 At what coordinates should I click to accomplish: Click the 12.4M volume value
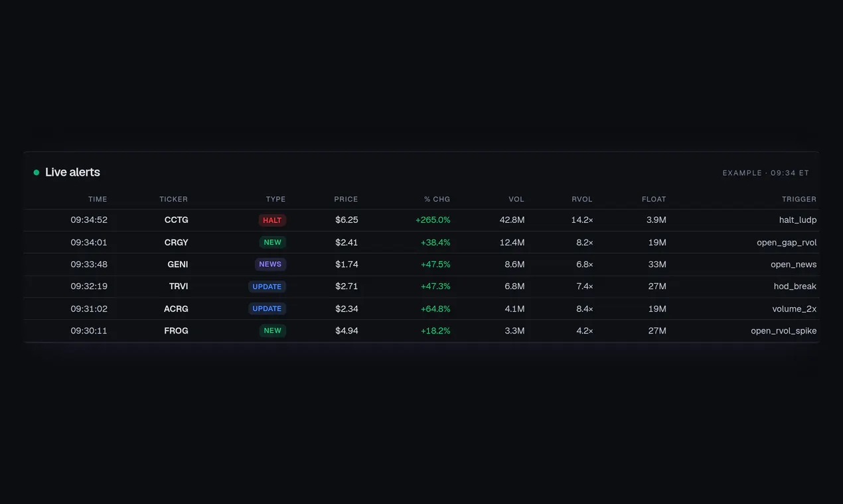click(x=512, y=243)
